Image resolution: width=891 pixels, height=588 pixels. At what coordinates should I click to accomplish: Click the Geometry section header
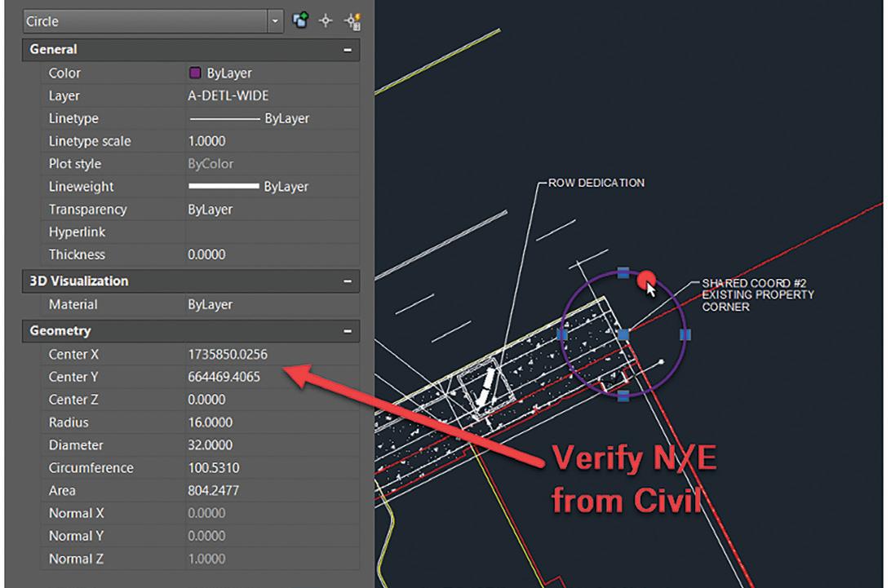(x=191, y=331)
